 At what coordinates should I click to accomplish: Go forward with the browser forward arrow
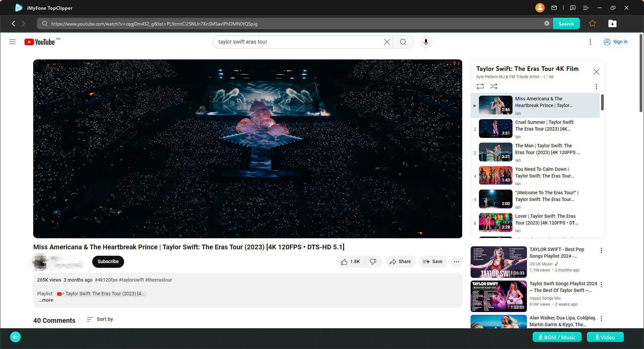(23, 23)
